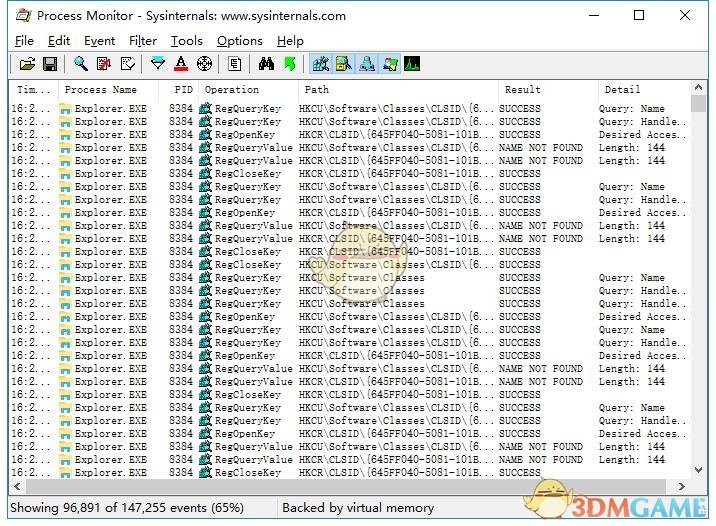Click 'Backed by virtual memory' status text
Screen dimensions: 716x526
coord(358,508)
